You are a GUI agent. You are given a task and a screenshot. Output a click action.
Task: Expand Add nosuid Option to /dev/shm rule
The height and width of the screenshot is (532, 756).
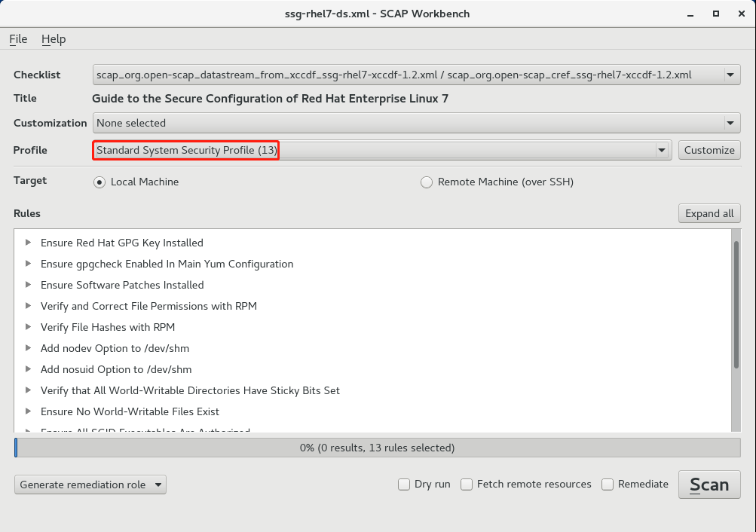tap(29, 369)
